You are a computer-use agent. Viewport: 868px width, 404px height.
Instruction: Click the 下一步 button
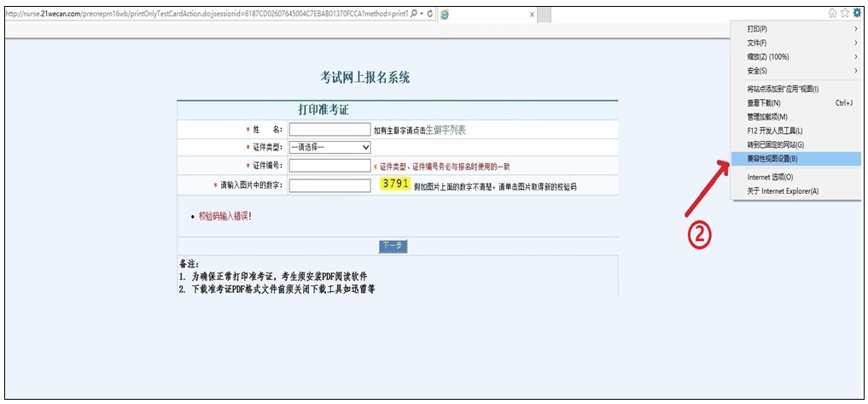(x=392, y=246)
